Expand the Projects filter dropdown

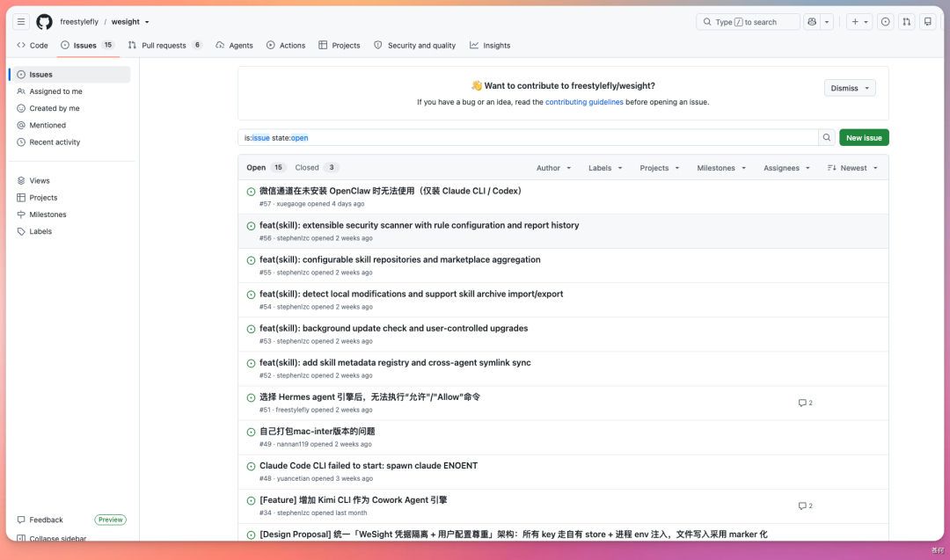pyautogui.click(x=660, y=168)
